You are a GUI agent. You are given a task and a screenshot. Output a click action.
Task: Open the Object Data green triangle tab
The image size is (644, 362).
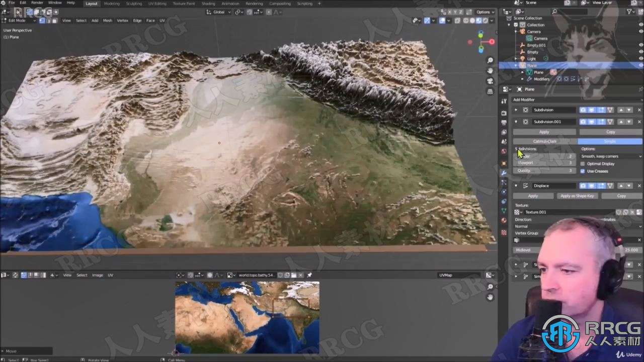tap(504, 211)
